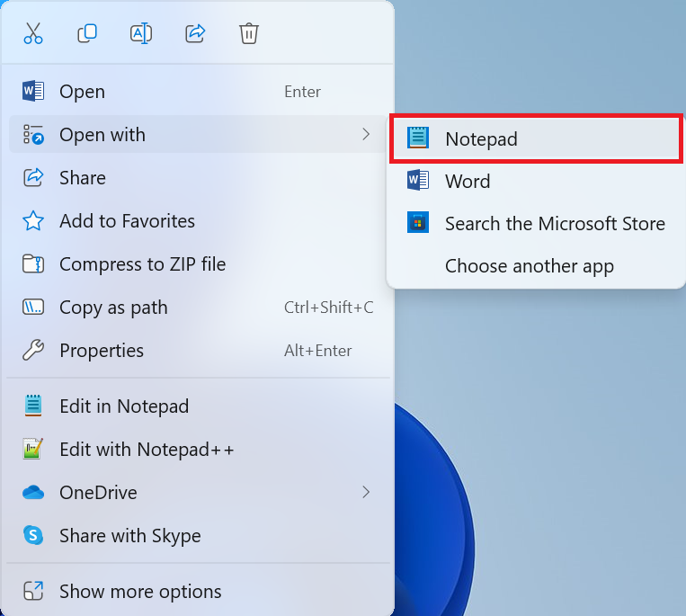Choose Word in the Open with submenu
This screenshot has height=616, width=686.
pyautogui.click(x=536, y=181)
